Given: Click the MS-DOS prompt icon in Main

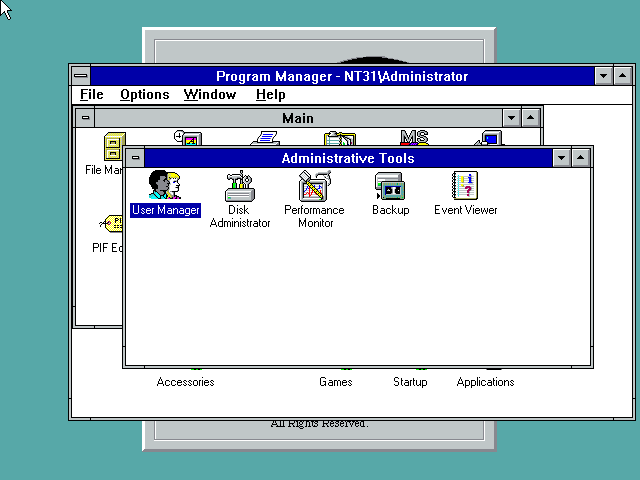Looking at the screenshot, I should tap(414, 138).
